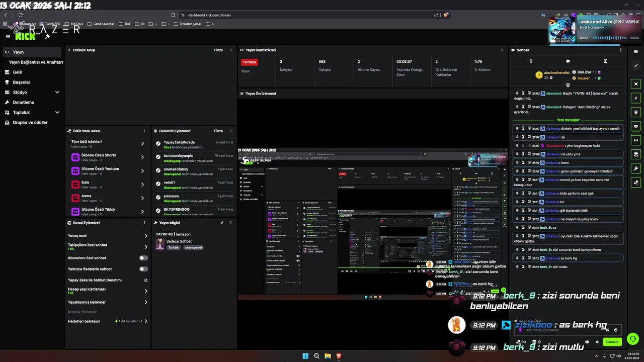Open Yavaş mod settings
This screenshot has height=362, width=644.
tap(108, 236)
